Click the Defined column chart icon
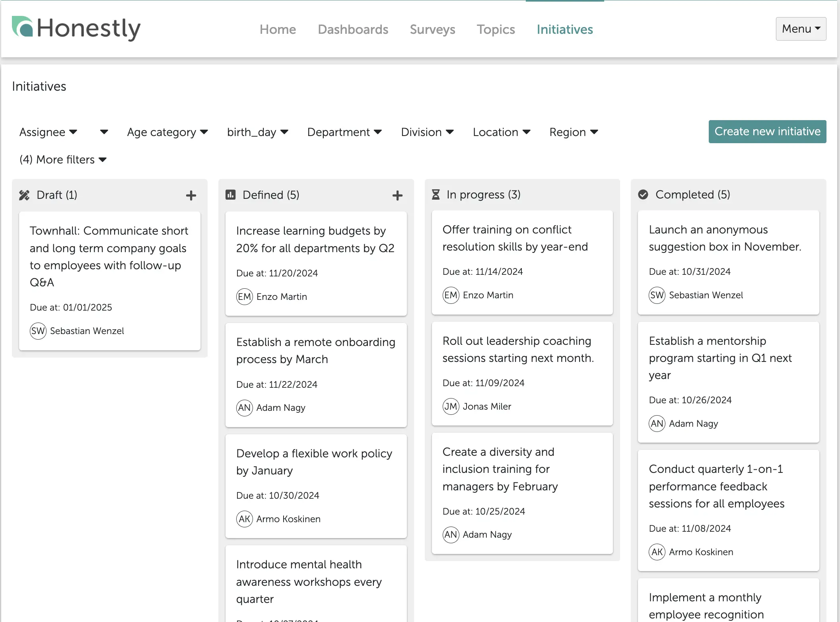The image size is (840, 622). point(231,194)
